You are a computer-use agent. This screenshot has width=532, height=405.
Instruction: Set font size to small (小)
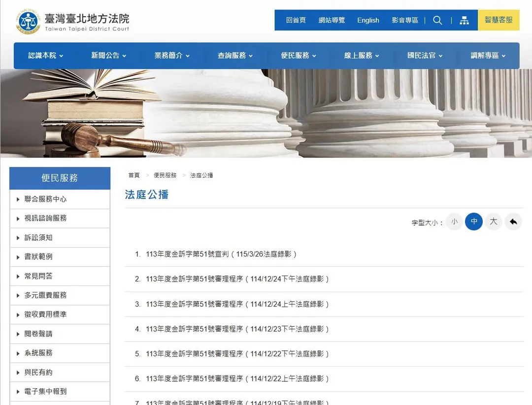[454, 221]
